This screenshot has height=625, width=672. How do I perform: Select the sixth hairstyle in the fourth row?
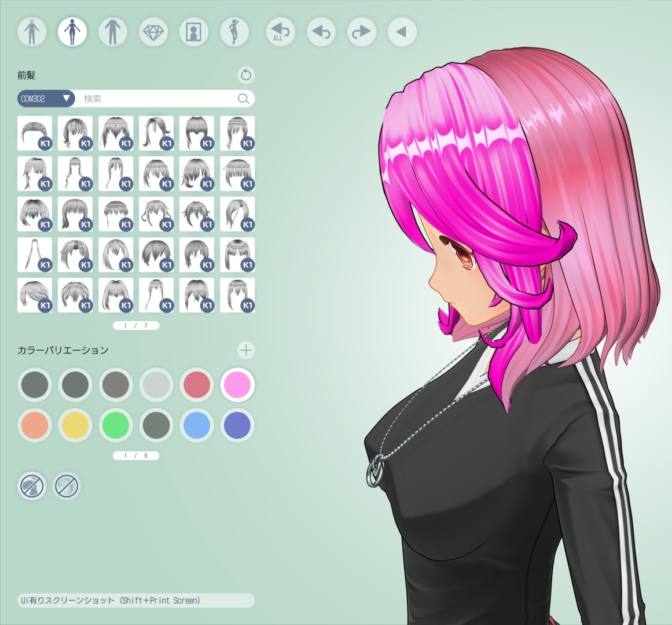point(237,255)
